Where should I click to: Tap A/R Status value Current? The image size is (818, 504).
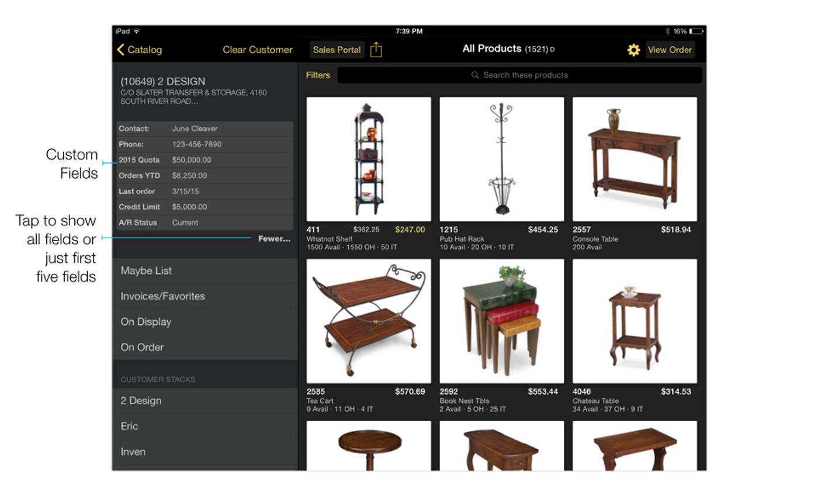point(185,223)
